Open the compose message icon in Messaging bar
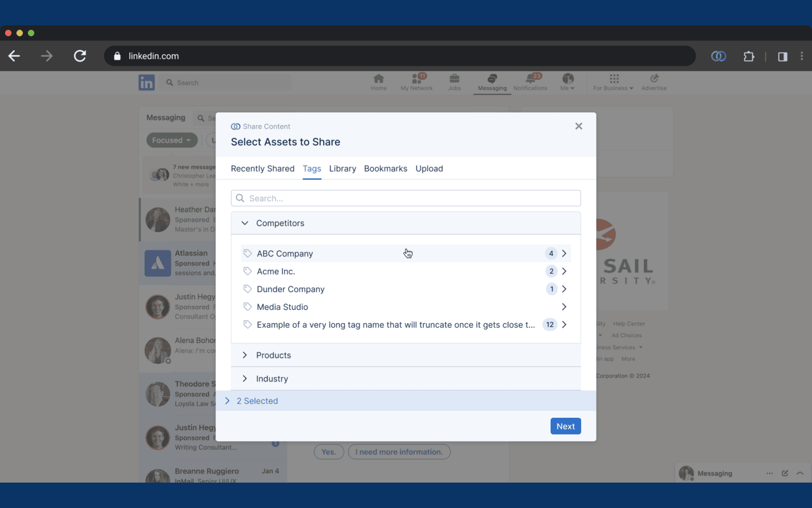 [x=785, y=473]
